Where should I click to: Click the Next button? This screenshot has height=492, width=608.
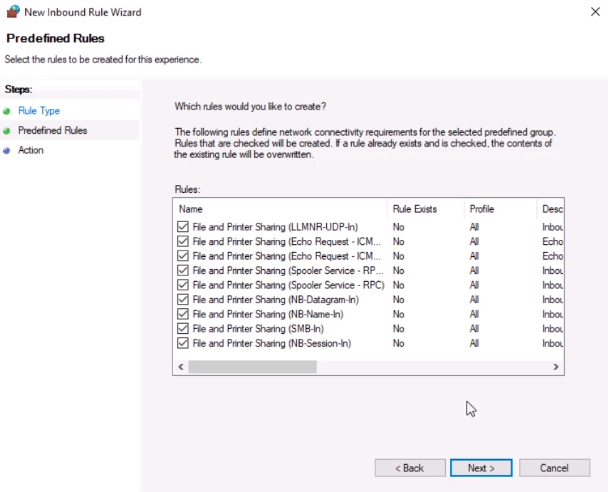click(481, 468)
